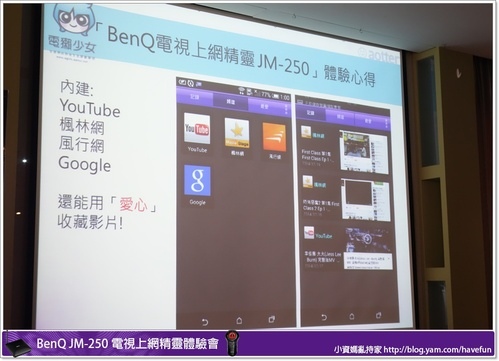Select the middle tab on history-list phone screen
499x361 pixels.
click(x=340, y=117)
